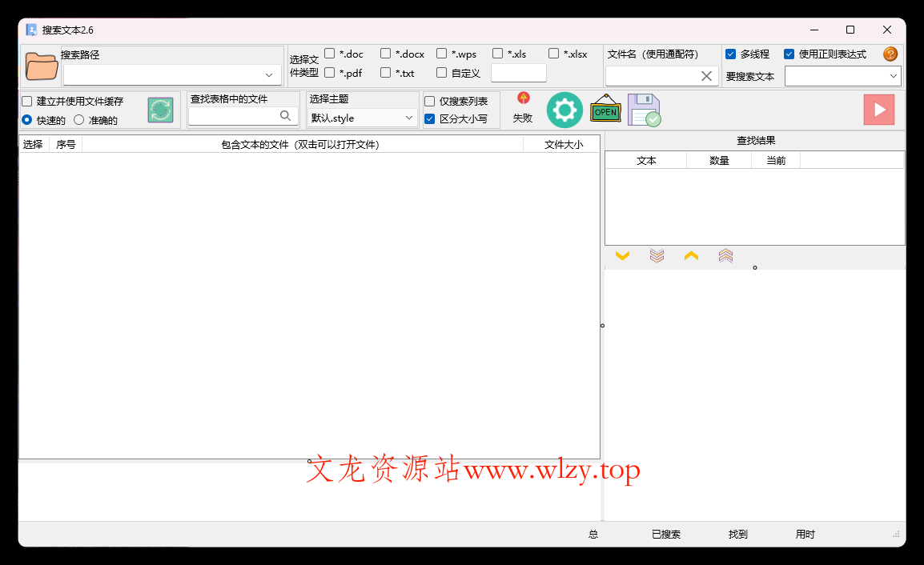924x565 pixels.
Task: Click the table file search magnifier icon
Action: click(285, 115)
